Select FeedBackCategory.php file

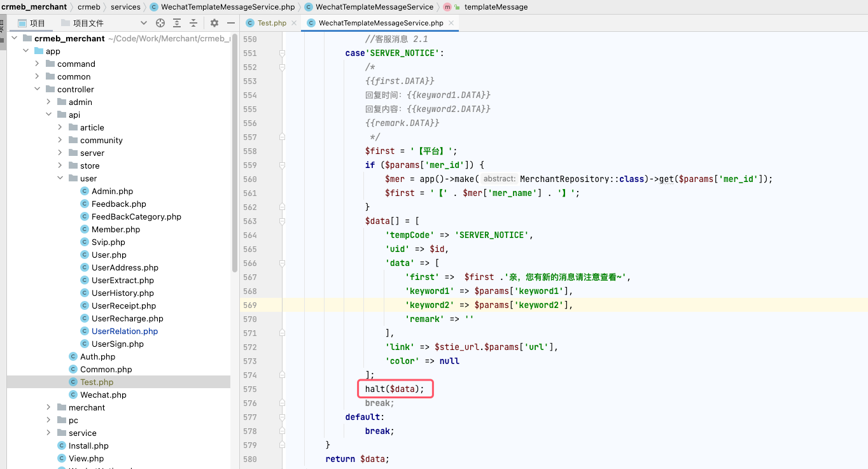pyautogui.click(x=136, y=216)
